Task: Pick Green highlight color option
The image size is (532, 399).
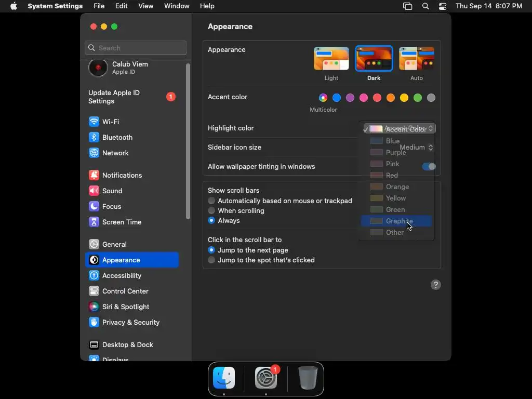Action: pos(396,210)
